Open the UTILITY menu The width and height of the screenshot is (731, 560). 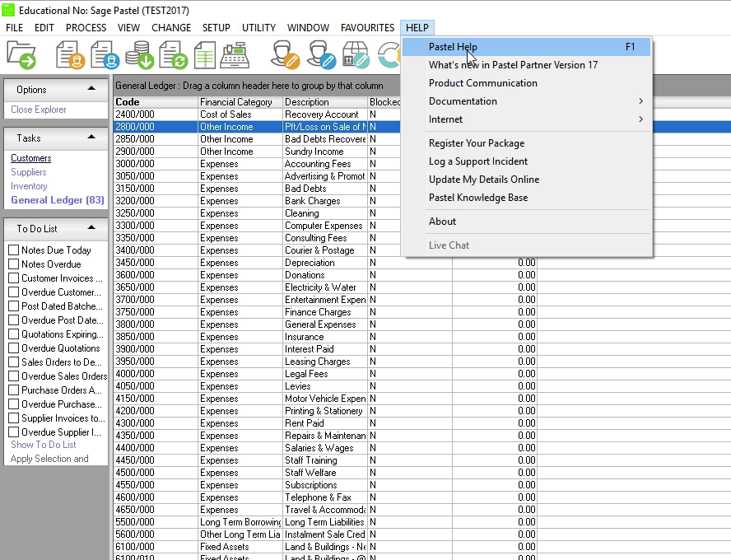pyautogui.click(x=258, y=27)
